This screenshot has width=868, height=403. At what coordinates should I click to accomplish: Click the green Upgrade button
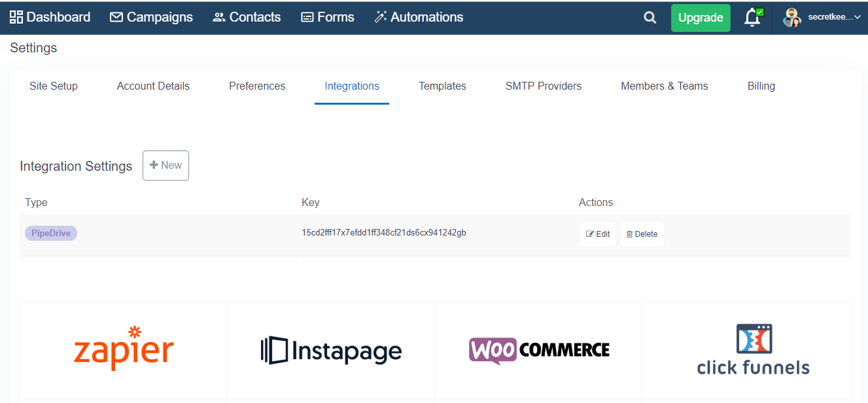click(701, 18)
